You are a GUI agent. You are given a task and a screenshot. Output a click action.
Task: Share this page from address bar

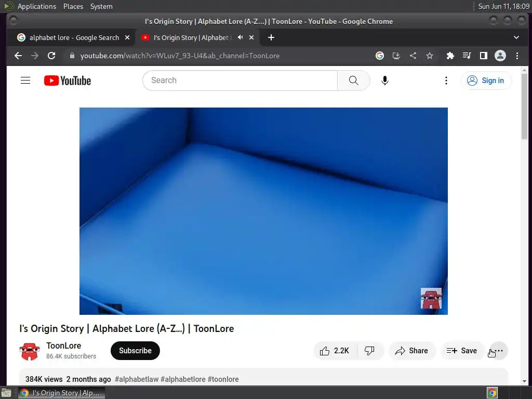[x=413, y=56]
